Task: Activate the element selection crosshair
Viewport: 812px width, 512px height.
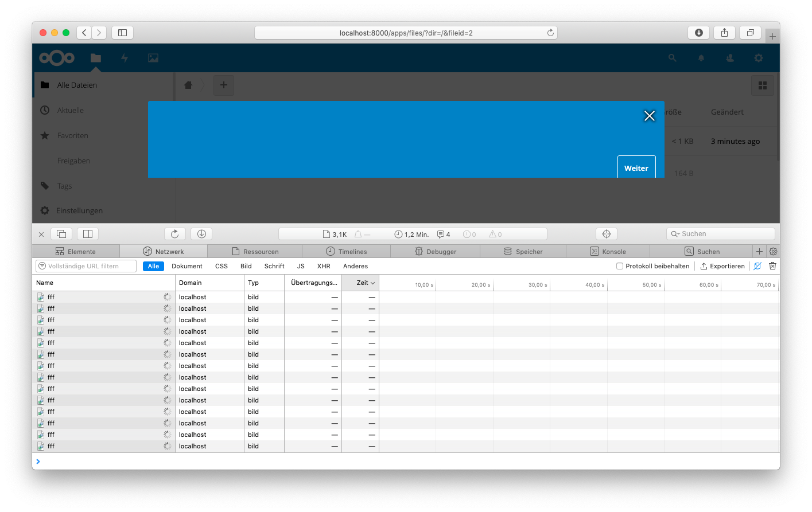Action: (607, 234)
